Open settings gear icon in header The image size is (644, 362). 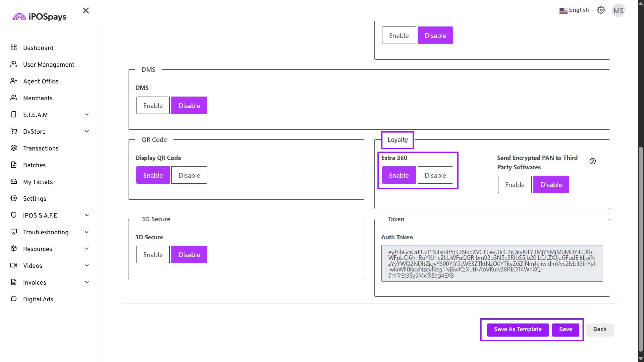601,10
